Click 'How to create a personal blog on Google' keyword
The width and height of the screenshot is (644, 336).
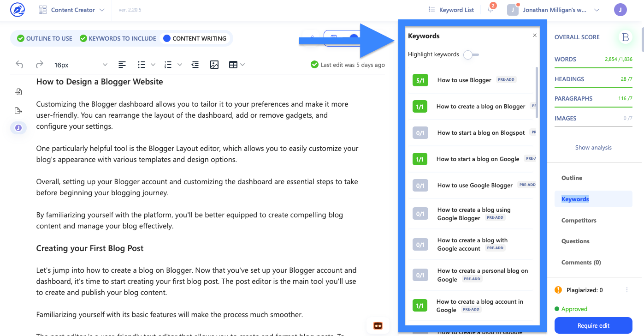(483, 275)
